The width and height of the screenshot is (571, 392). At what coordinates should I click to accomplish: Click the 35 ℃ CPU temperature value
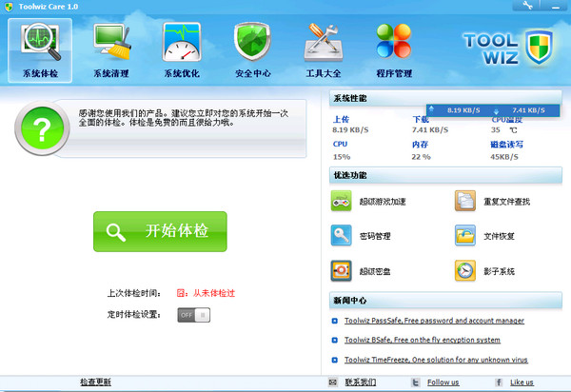(x=503, y=130)
